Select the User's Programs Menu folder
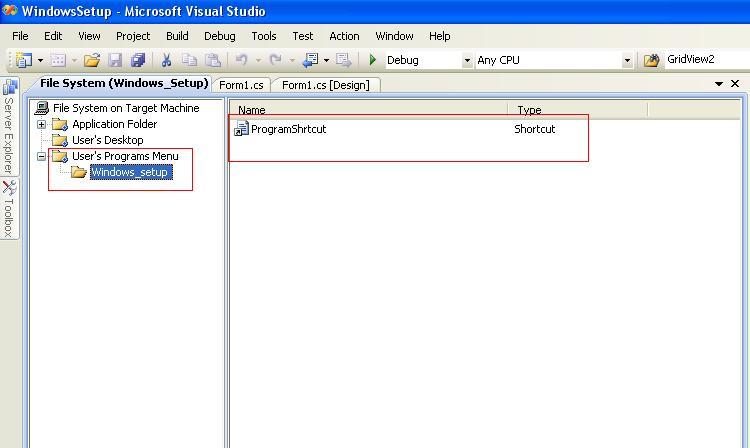The height and width of the screenshot is (448, 750). click(125, 156)
